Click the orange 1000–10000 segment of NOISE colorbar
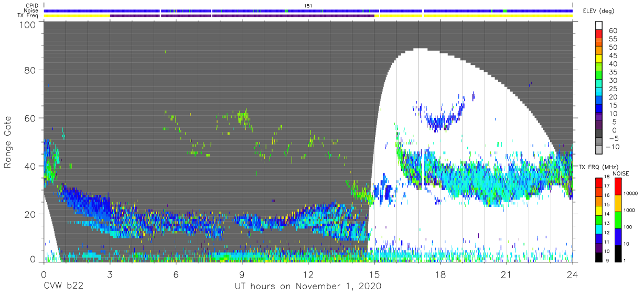This screenshot has height=297, width=644. pyautogui.click(x=618, y=203)
